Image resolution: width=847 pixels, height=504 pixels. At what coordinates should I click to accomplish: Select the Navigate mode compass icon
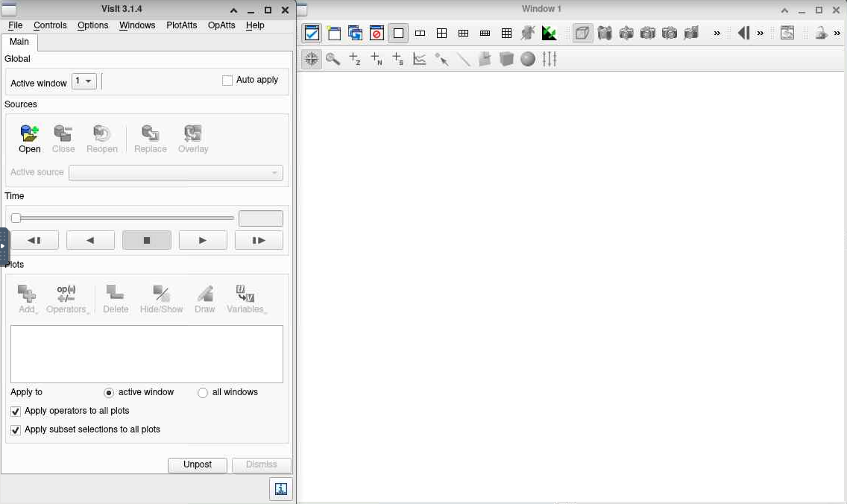coord(312,59)
